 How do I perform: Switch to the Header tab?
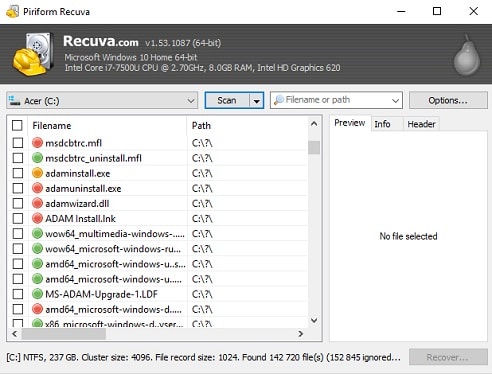click(421, 124)
